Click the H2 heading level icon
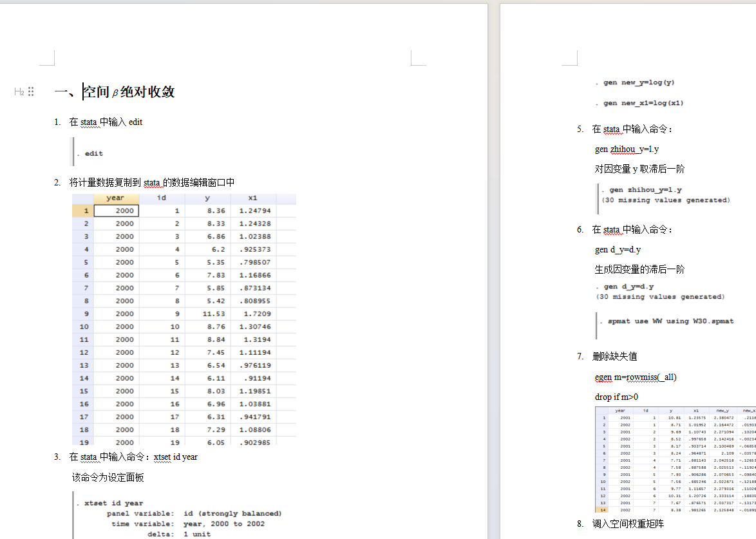Viewport: 756px width, 539px height. click(x=19, y=91)
